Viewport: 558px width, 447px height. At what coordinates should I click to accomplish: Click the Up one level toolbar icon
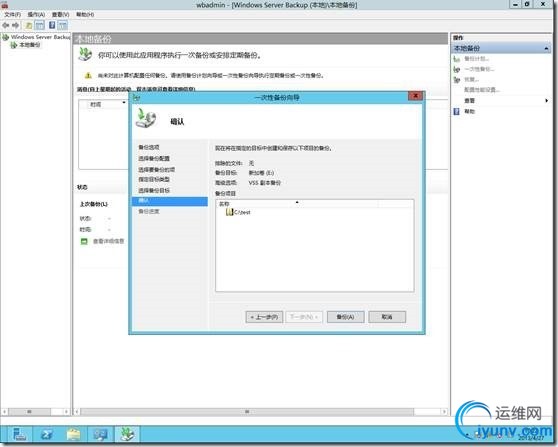coord(28,25)
